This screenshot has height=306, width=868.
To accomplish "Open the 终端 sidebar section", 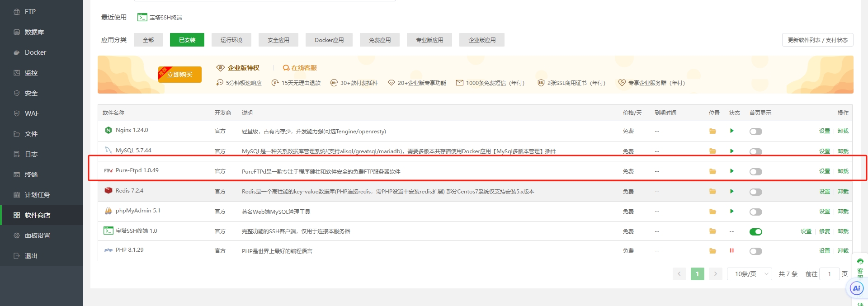I will (42, 174).
